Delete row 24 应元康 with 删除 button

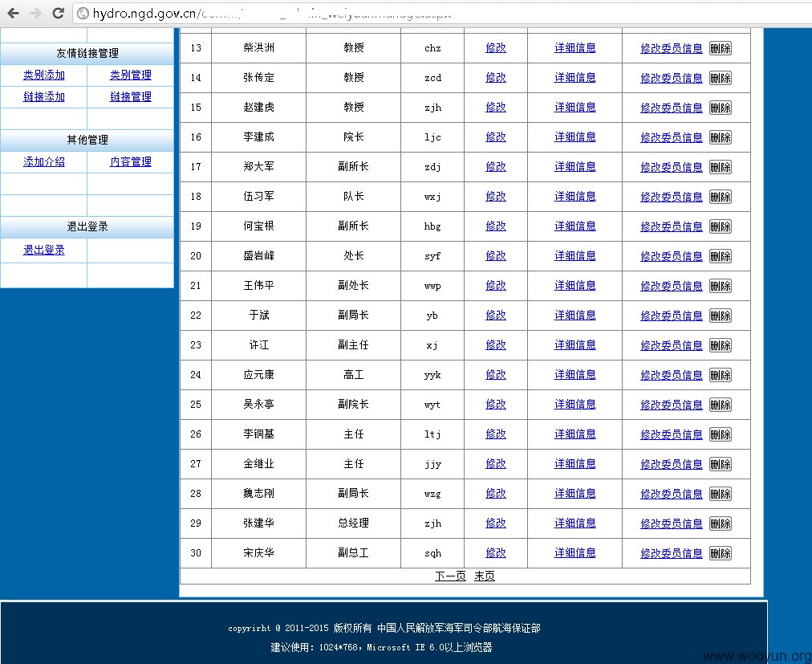coord(721,375)
